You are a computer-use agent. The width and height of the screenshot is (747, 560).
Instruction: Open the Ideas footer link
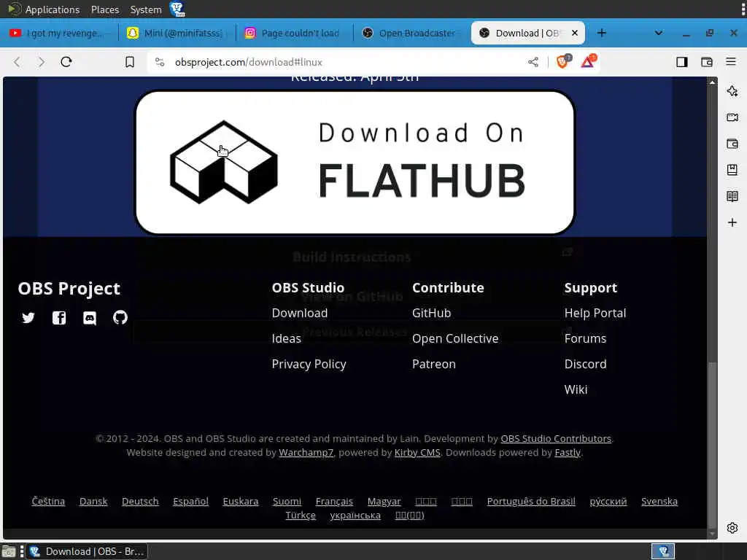click(x=286, y=338)
